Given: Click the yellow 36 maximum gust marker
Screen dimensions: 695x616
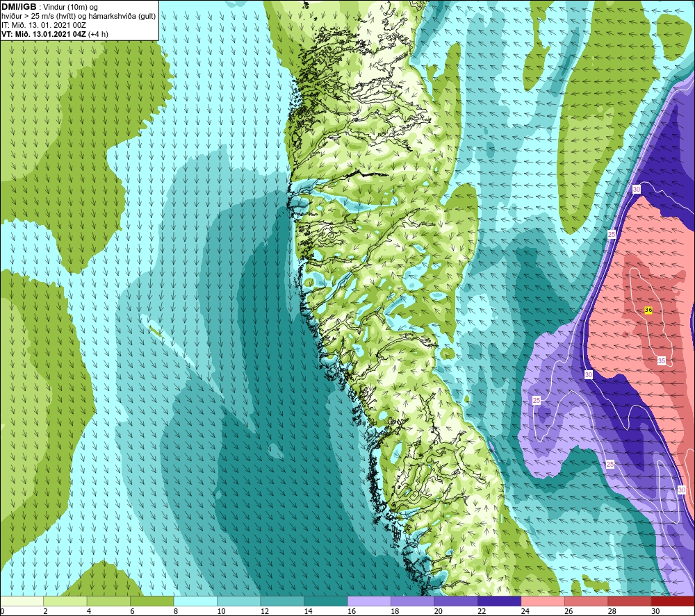Looking at the screenshot, I should (648, 310).
